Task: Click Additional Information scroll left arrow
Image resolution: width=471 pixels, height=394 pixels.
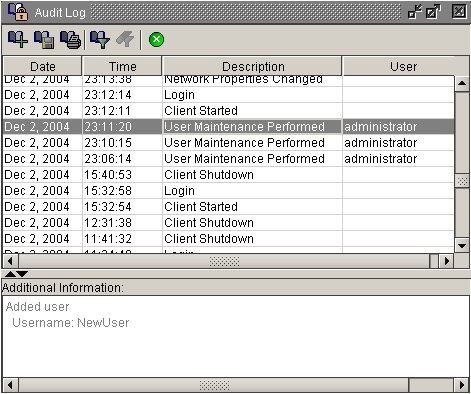Action: click(10, 385)
